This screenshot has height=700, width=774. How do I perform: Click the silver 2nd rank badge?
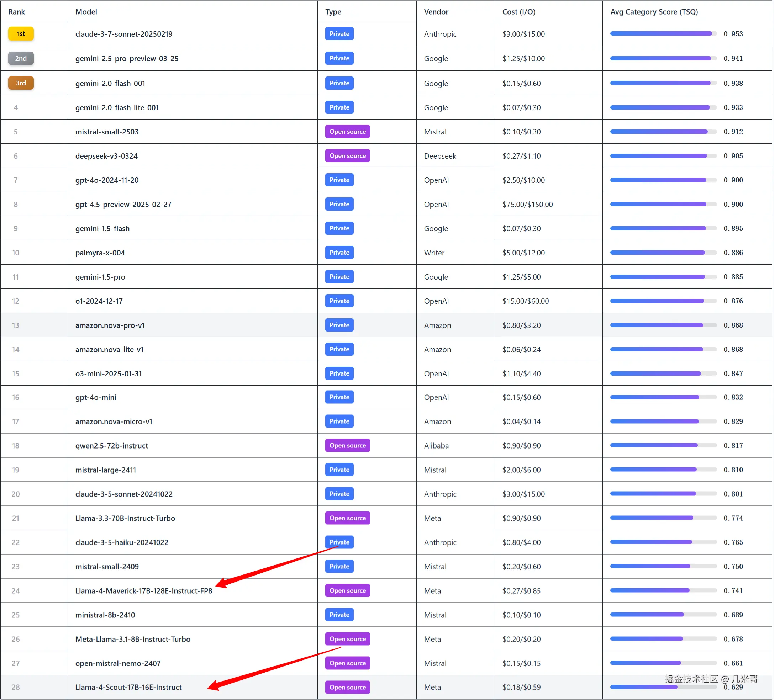point(21,58)
